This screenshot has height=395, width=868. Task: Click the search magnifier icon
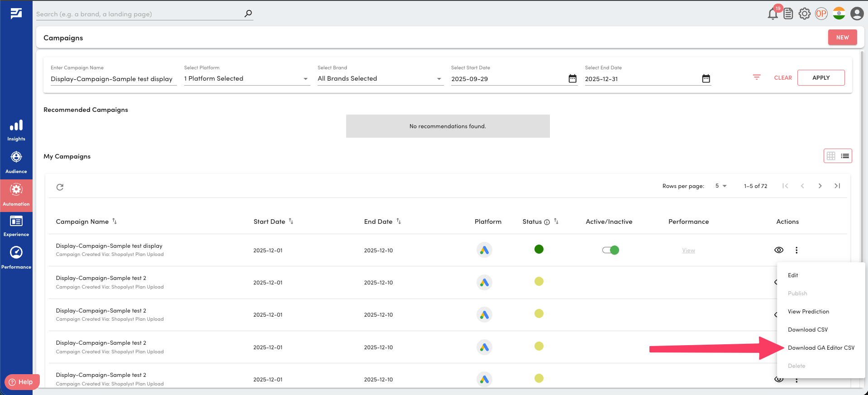click(248, 14)
